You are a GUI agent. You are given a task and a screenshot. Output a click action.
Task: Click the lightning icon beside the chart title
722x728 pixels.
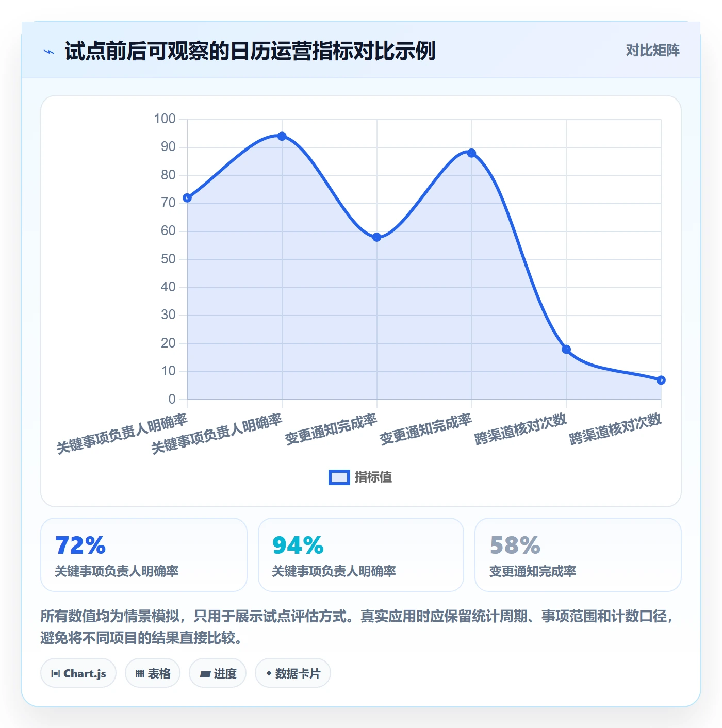pos(49,52)
